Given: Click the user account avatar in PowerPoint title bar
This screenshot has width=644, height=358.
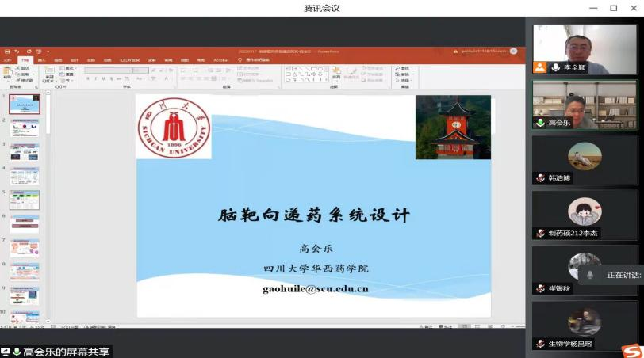Looking at the screenshot, I should click(x=514, y=51).
